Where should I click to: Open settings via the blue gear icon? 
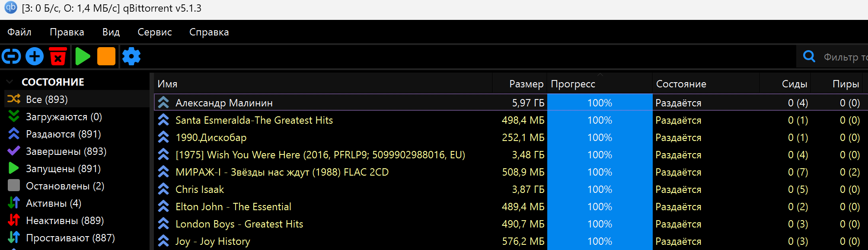click(131, 57)
